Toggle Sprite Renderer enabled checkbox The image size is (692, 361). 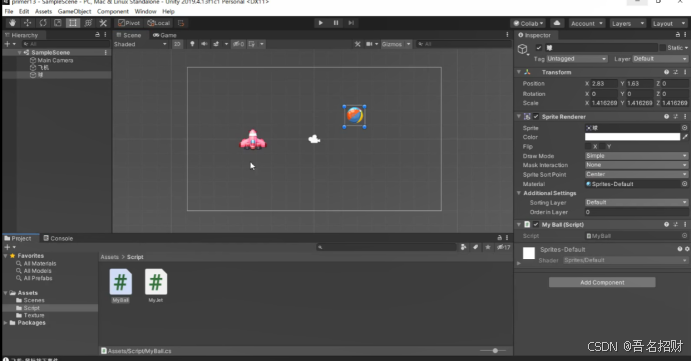pyautogui.click(x=536, y=117)
